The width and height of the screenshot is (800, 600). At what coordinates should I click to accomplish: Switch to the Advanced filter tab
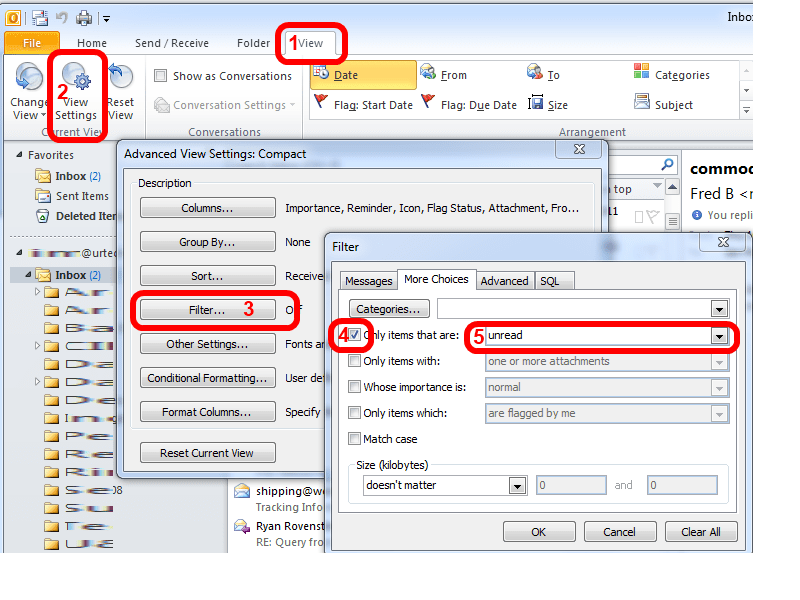coord(504,281)
